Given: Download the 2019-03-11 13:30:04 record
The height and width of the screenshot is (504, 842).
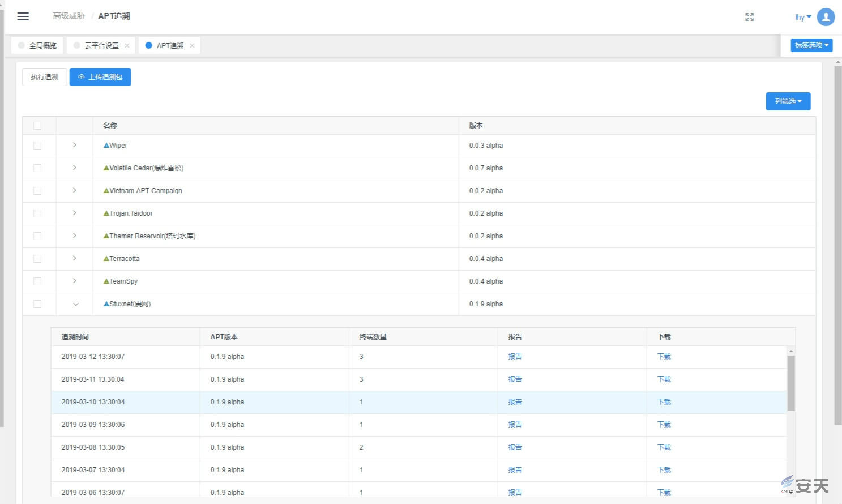Looking at the screenshot, I should pyautogui.click(x=664, y=379).
